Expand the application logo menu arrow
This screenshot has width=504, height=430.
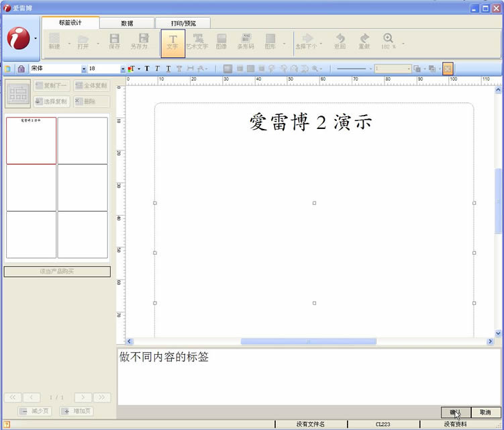click(x=36, y=38)
